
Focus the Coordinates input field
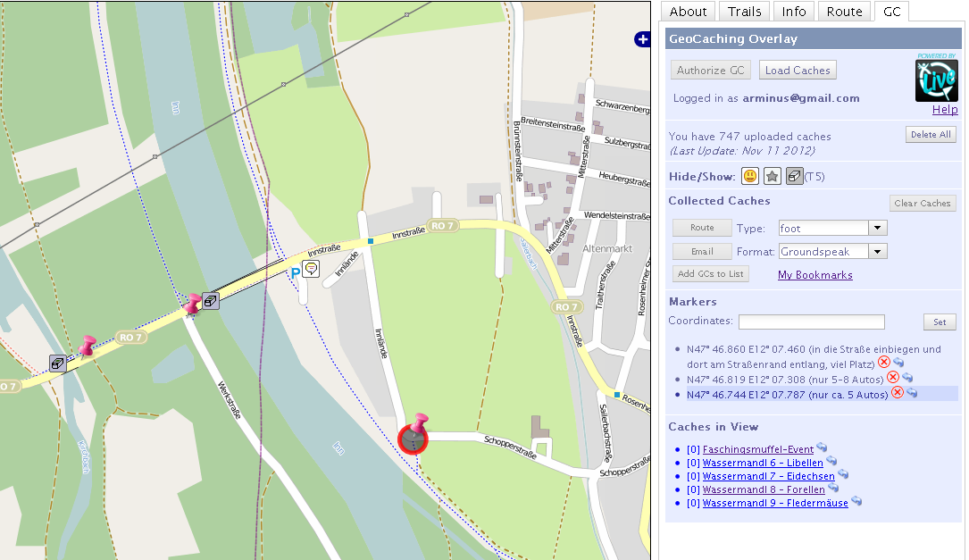812,322
